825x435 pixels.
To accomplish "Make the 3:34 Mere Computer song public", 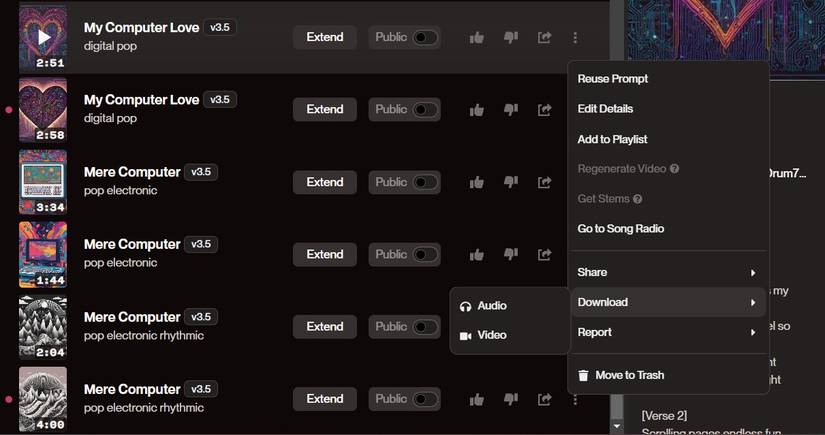I will click(425, 182).
